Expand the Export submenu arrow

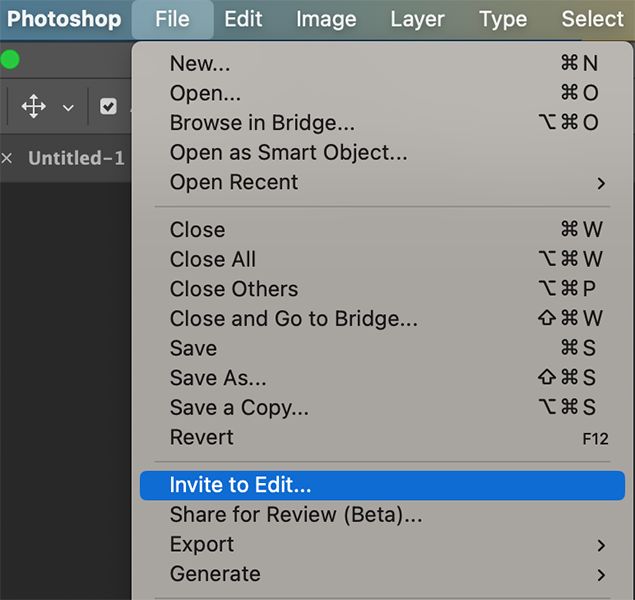601,545
